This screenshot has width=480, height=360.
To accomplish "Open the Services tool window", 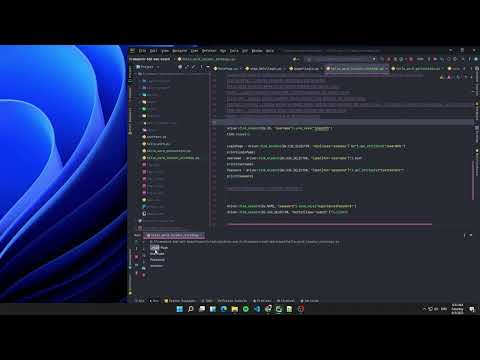I will [x=310, y=301].
